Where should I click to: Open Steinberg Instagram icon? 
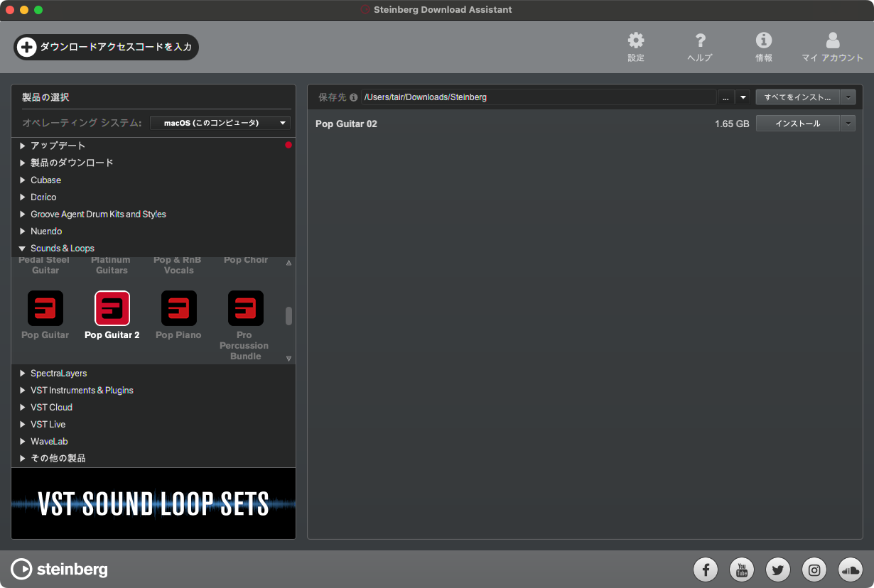coord(814,569)
